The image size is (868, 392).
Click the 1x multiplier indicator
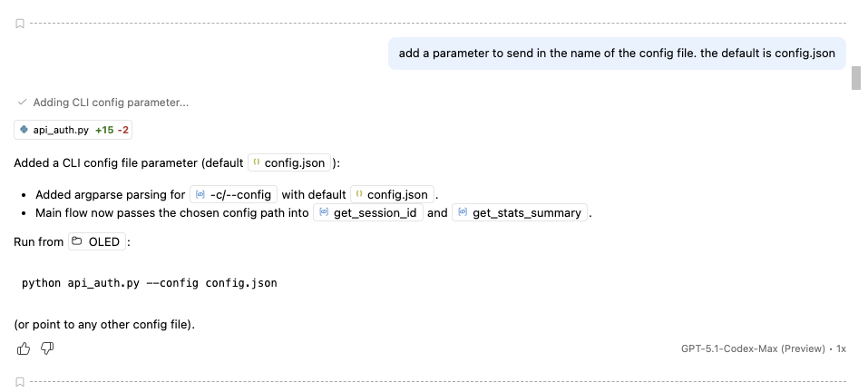[841, 348]
